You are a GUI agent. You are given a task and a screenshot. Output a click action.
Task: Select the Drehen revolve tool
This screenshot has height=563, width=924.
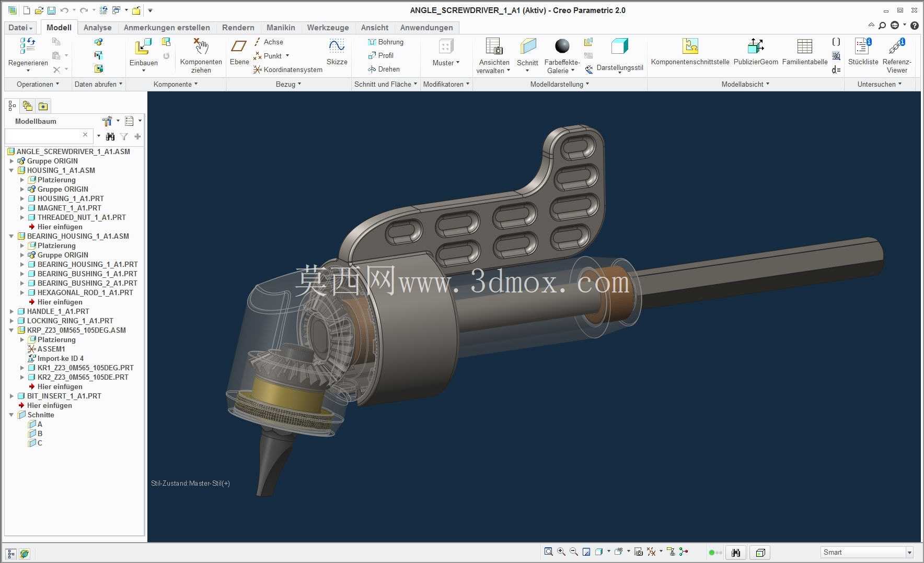point(384,69)
